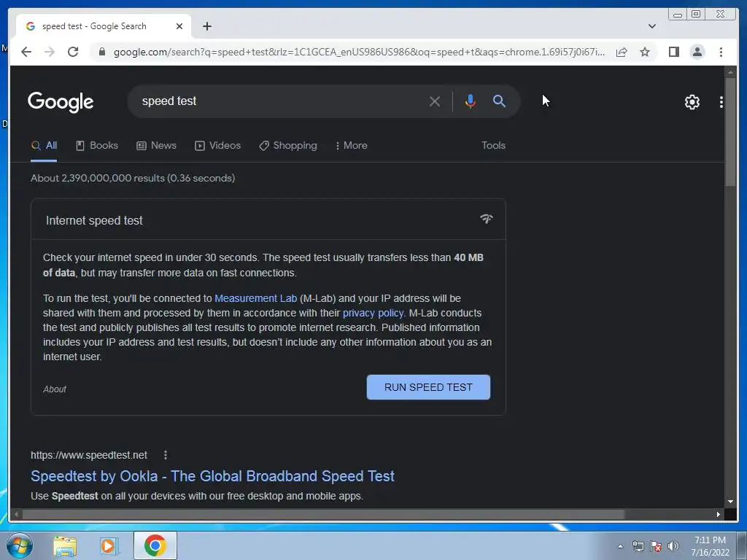747x560 pixels.
Task: Click the horizontal scrollbar left arrow
Action: [x=17, y=514]
